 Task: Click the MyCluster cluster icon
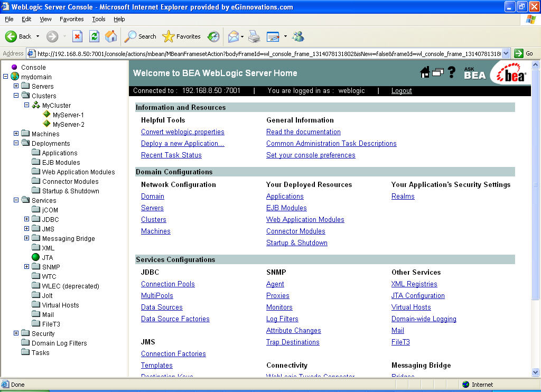[36, 105]
